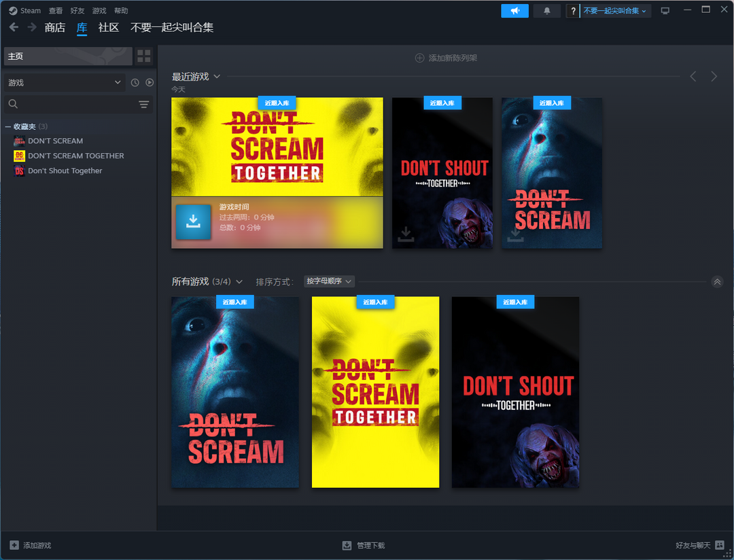Collapse the 所有游戏 shelf with the up arrow
The height and width of the screenshot is (560, 734).
tap(717, 282)
